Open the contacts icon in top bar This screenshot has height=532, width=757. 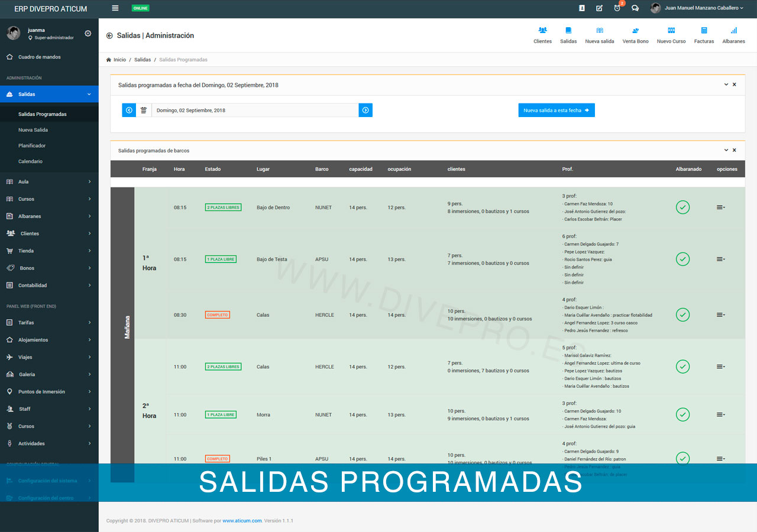coord(582,8)
